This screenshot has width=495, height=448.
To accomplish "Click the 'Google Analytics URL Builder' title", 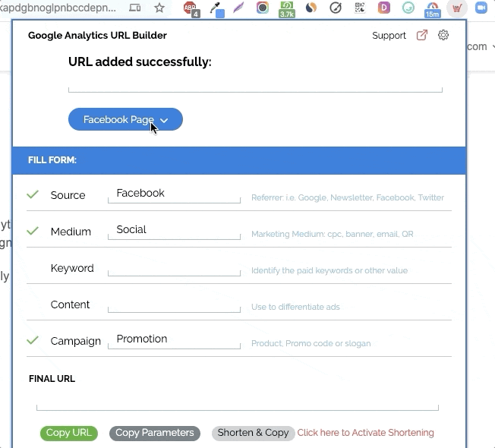I will tap(97, 36).
